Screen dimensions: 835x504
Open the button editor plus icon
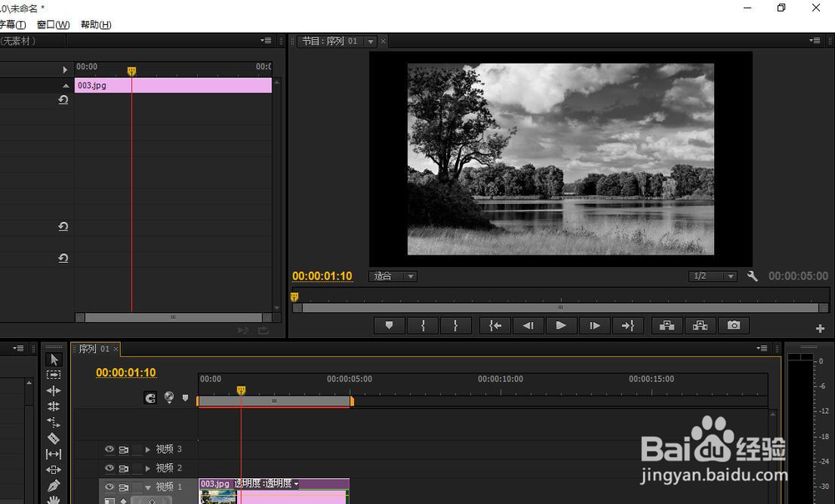820,329
